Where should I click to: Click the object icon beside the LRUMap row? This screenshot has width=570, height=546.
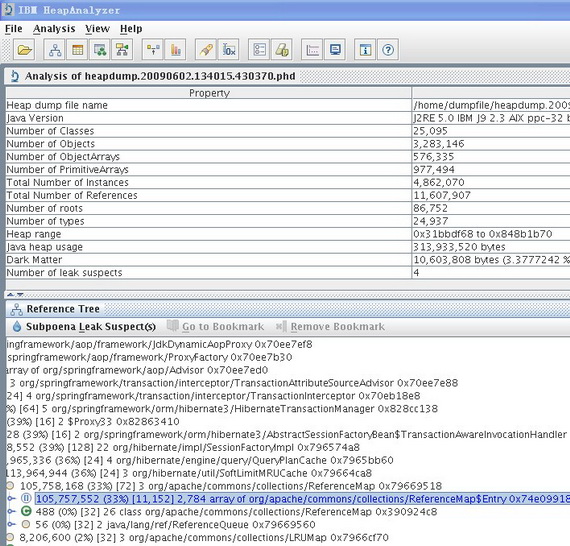pos(10,537)
